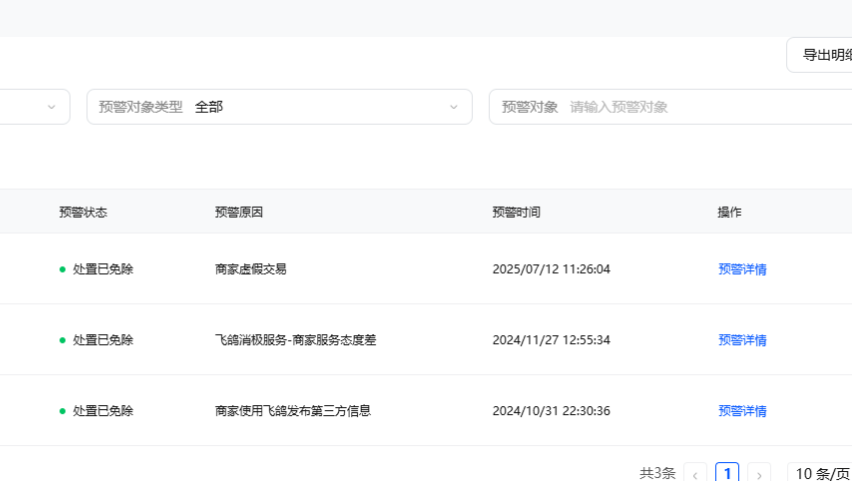Open 预警详情 for 飞鸽消极服务 row

pyautogui.click(x=742, y=340)
